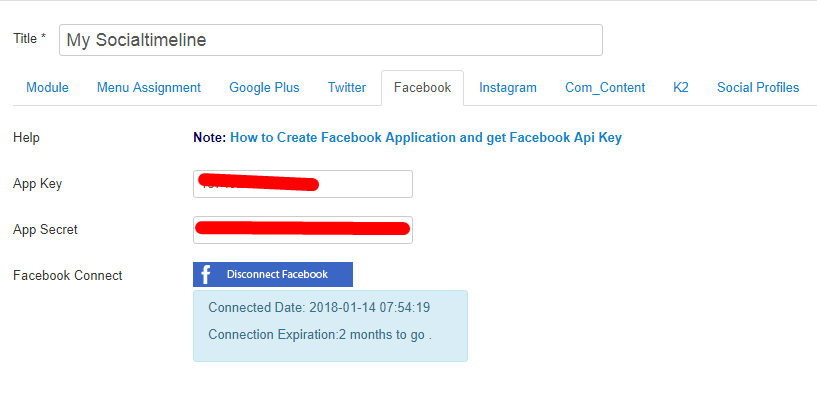This screenshot has height=401, width=817.
Task: Open the Module tab
Action: (x=47, y=87)
